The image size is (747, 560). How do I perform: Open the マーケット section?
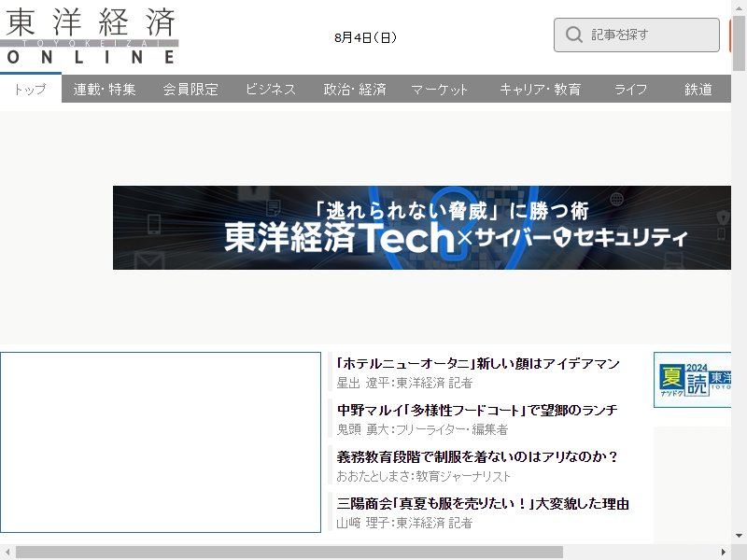pos(439,89)
